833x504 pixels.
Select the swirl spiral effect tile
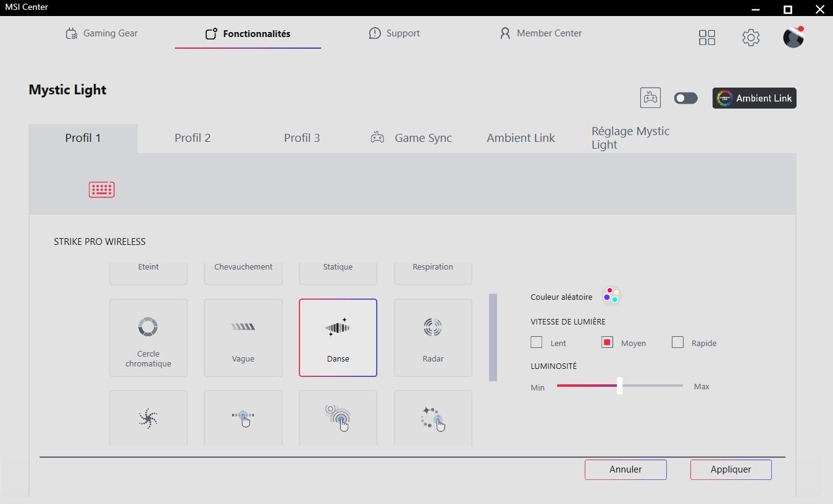[148, 418]
